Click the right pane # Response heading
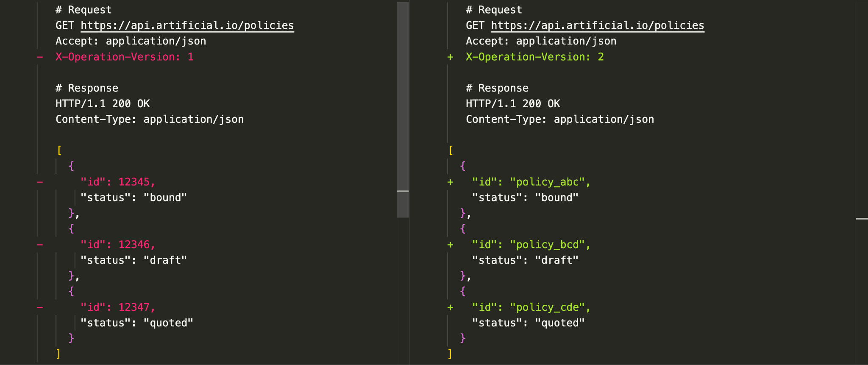868x365 pixels. pyautogui.click(x=497, y=88)
